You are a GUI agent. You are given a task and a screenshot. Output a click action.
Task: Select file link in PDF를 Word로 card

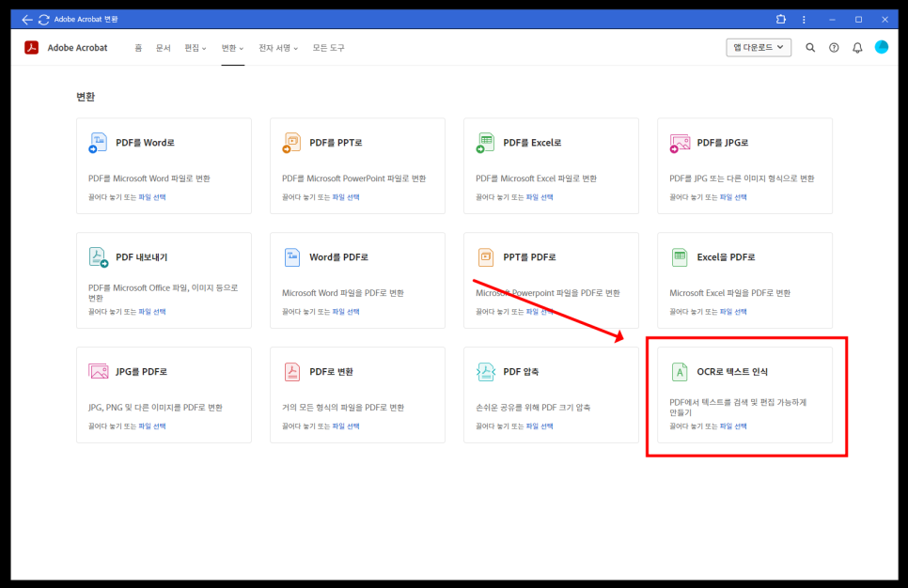click(151, 197)
